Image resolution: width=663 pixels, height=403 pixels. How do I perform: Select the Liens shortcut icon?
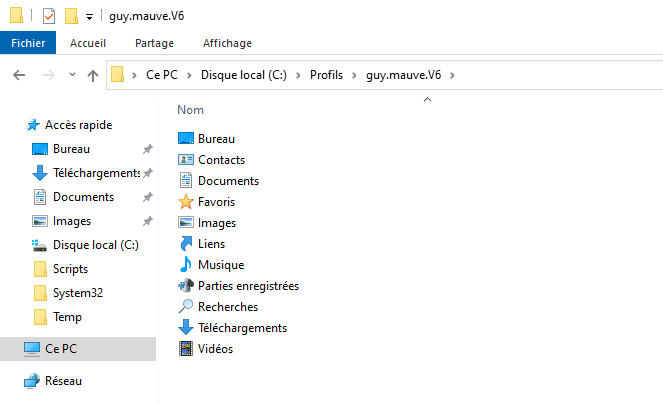[186, 244]
